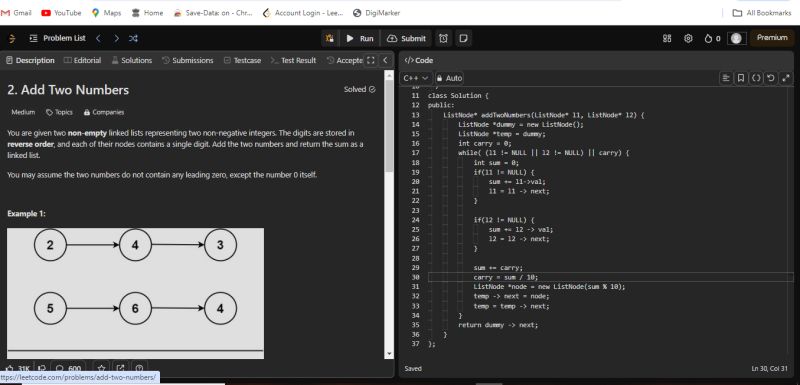Click the Code panel tab

(x=418, y=60)
